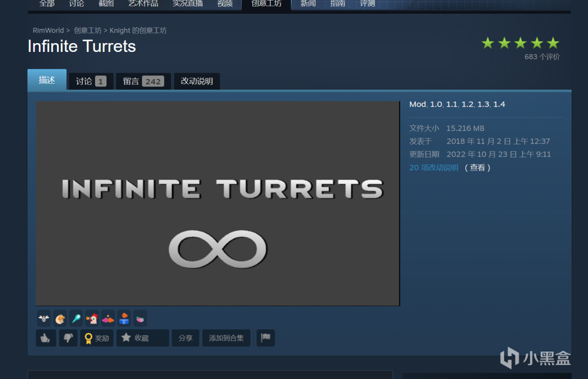Select 实况直播 broadcasts in top nav

pyautogui.click(x=187, y=4)
